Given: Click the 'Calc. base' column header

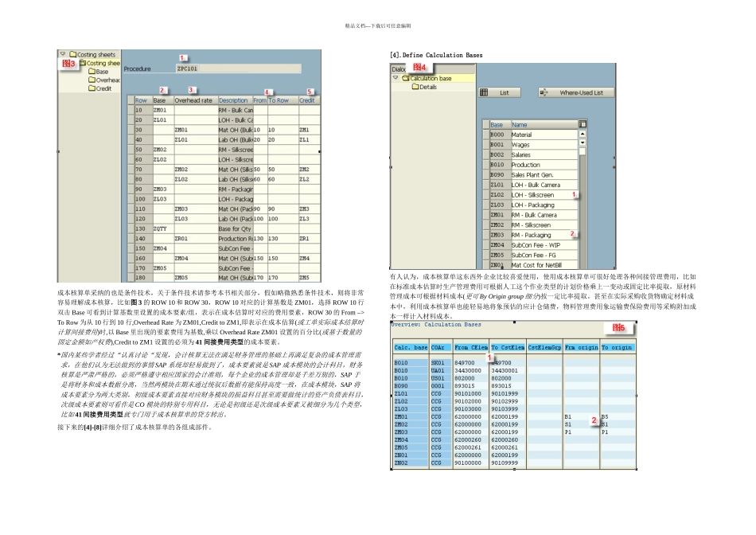Looking at the screenshot, I should (x=411, y=347).
